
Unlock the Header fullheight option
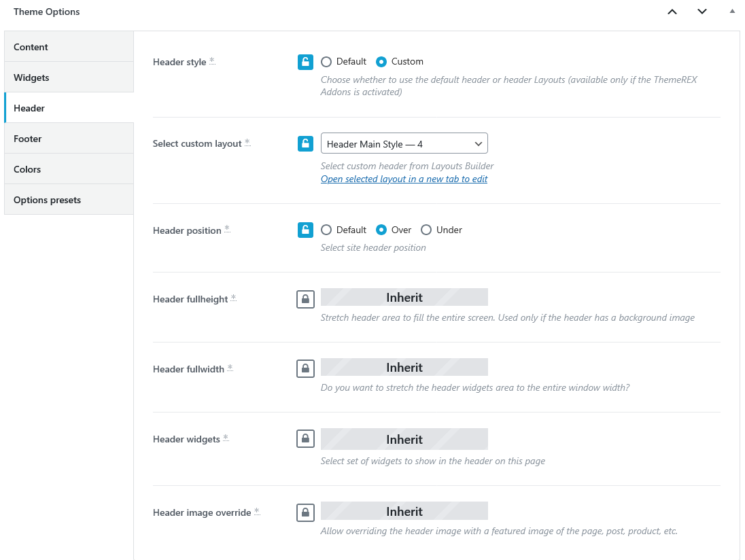pyautogui.click(x=305, y=299)
